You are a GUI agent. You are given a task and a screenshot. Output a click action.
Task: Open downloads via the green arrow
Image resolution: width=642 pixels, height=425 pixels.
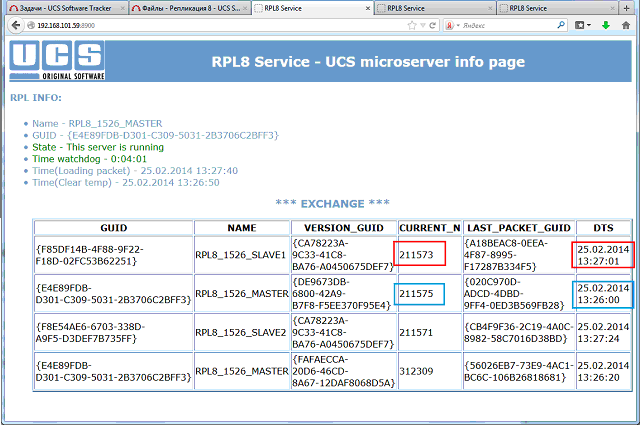(x=606, y=25)
